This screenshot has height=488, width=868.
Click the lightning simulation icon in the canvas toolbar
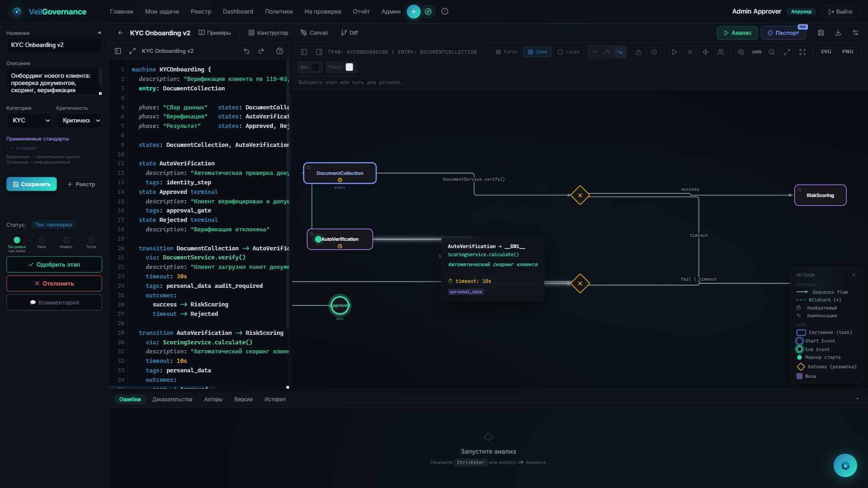coord(706,52)
